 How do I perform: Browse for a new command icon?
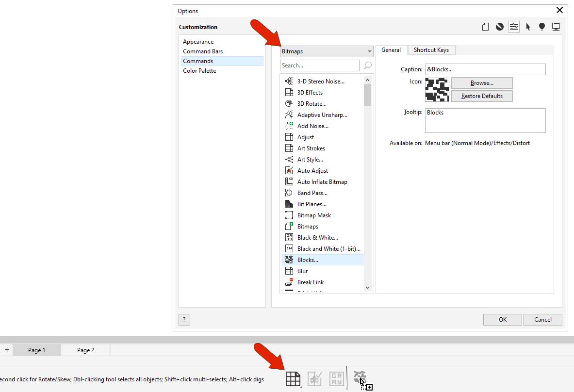(x=481, y=82)
